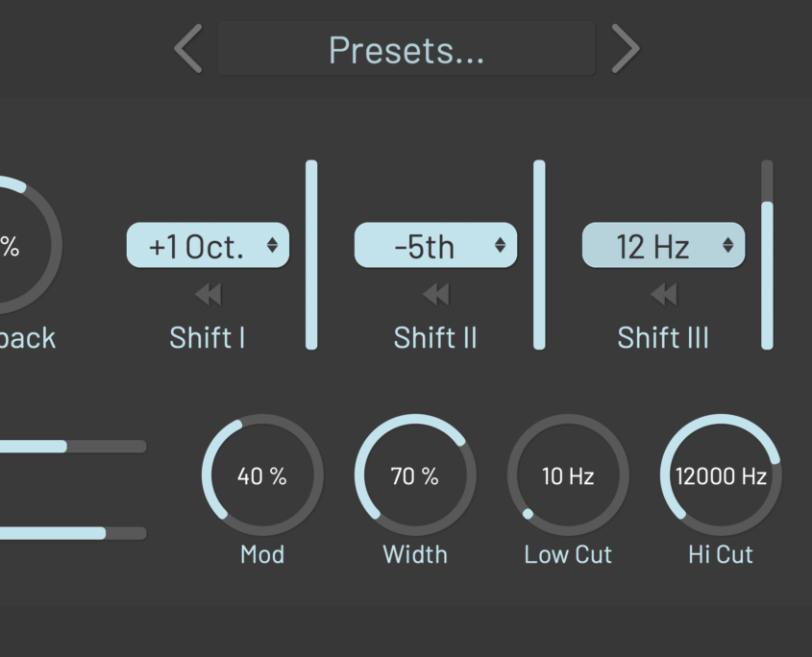Viewport: 812px width, 657px height.
Task: Open the +1 Oct. shift dropdown
Action: [x=208, y=246]
